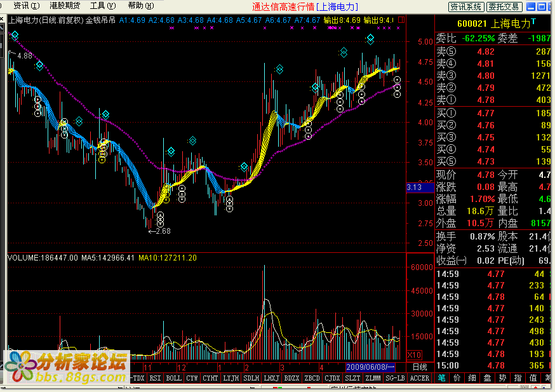The image size is (555, 392).
Task: Click the 委比 -62.25% value
Action: 478,38
